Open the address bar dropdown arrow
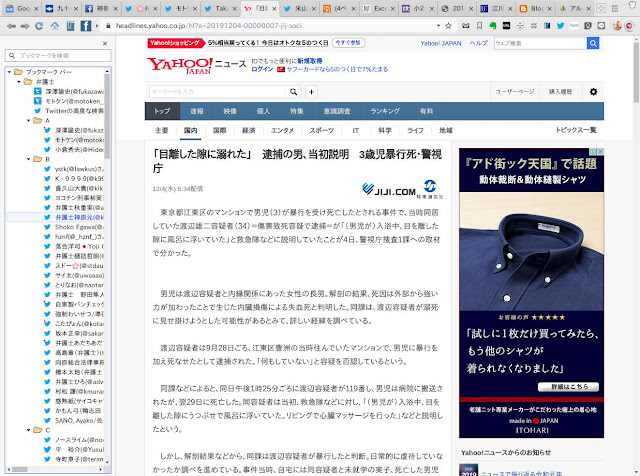640x476 pixels. [438, 26]
